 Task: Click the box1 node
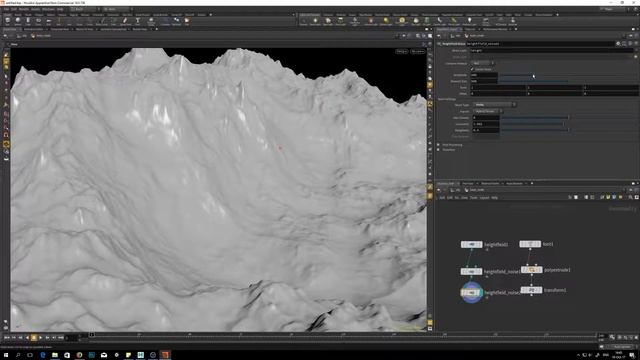pyautogui.click(x=530, y=244)
